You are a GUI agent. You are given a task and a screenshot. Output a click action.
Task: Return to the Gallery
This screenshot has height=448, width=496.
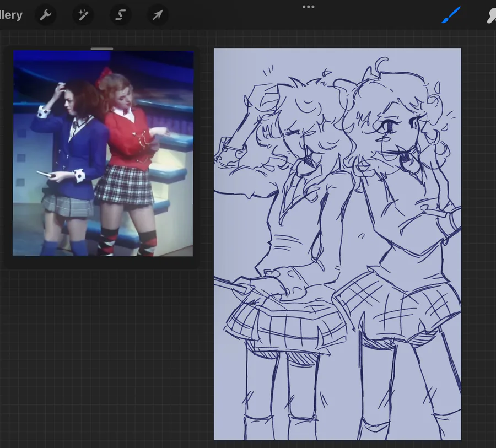pos(11,15)
